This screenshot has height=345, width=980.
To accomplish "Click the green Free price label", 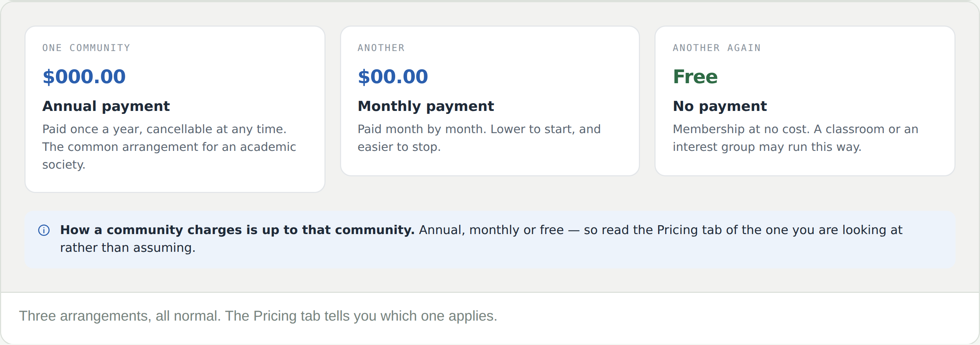I will pyautogui.click(x=695, y=77).
